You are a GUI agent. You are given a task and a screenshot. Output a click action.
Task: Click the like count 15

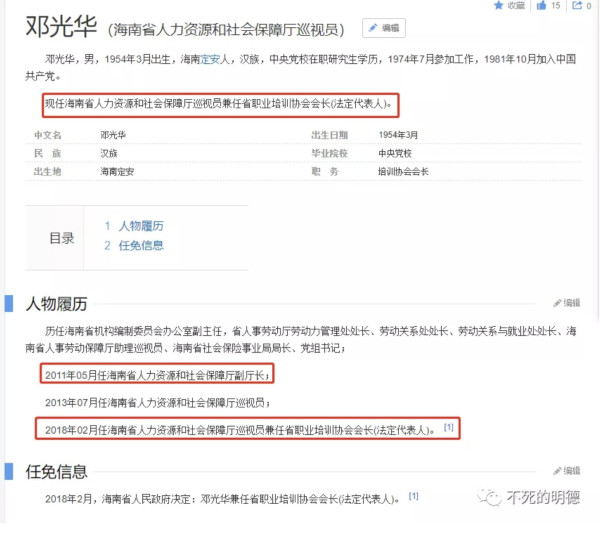pyautogui.click(x=556, y=5)
